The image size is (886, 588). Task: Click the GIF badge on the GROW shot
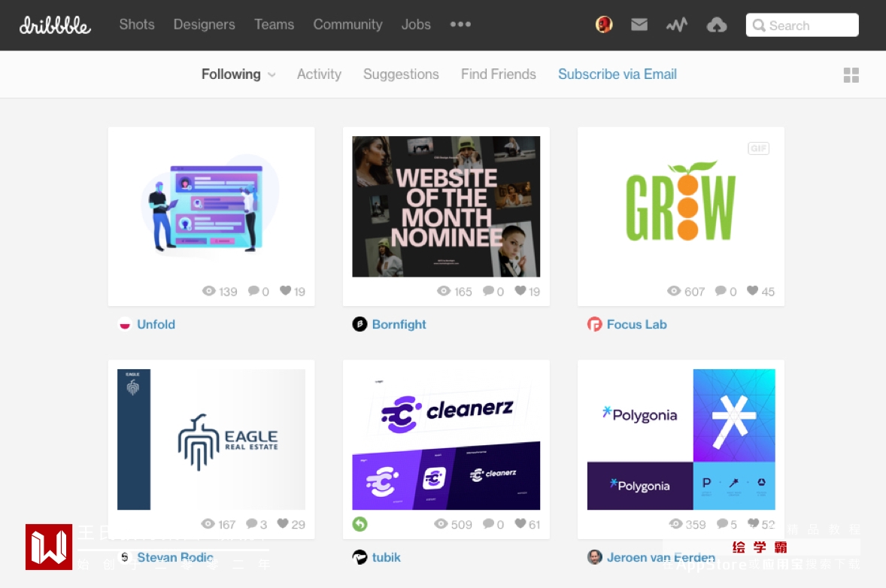pos(758,149)
